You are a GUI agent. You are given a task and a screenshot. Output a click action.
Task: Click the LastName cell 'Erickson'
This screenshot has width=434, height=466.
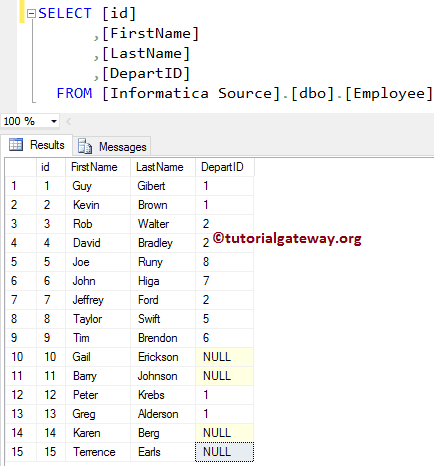163,357
